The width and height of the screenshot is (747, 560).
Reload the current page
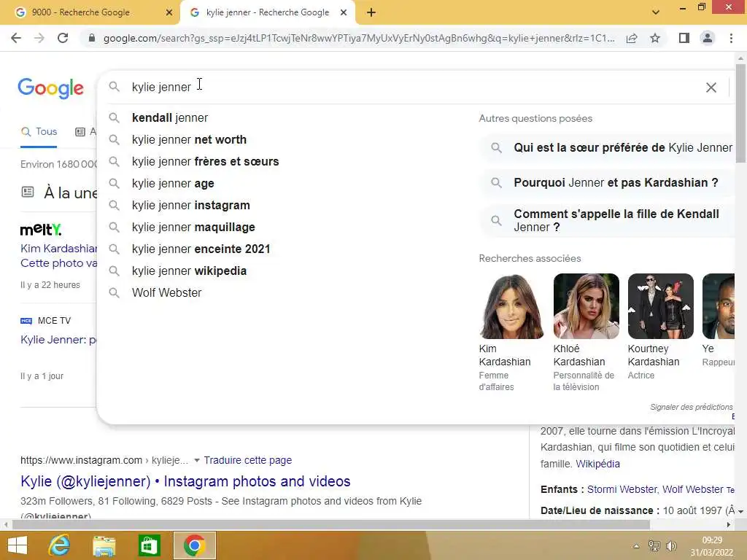63,38
